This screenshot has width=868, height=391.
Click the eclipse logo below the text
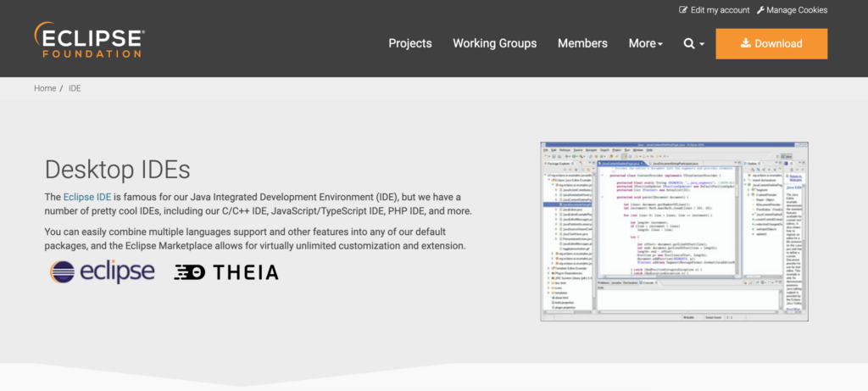(103, 272)
